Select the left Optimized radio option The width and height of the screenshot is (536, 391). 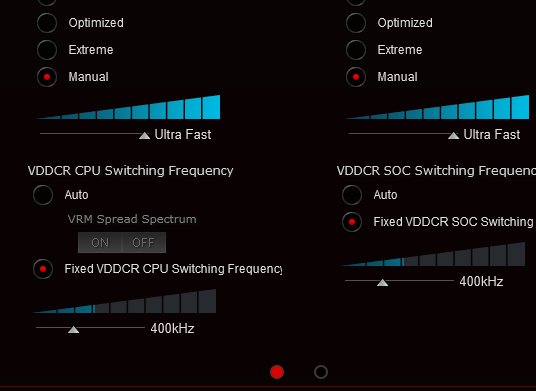pos(47,23)
